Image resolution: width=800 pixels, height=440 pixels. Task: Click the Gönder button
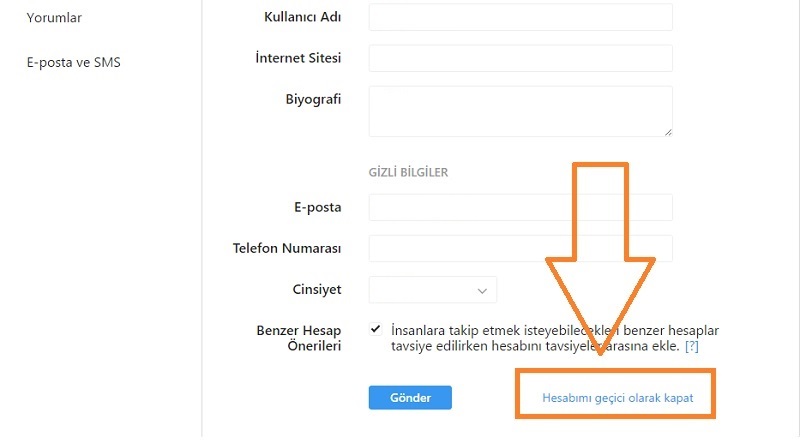click(410, 398)
